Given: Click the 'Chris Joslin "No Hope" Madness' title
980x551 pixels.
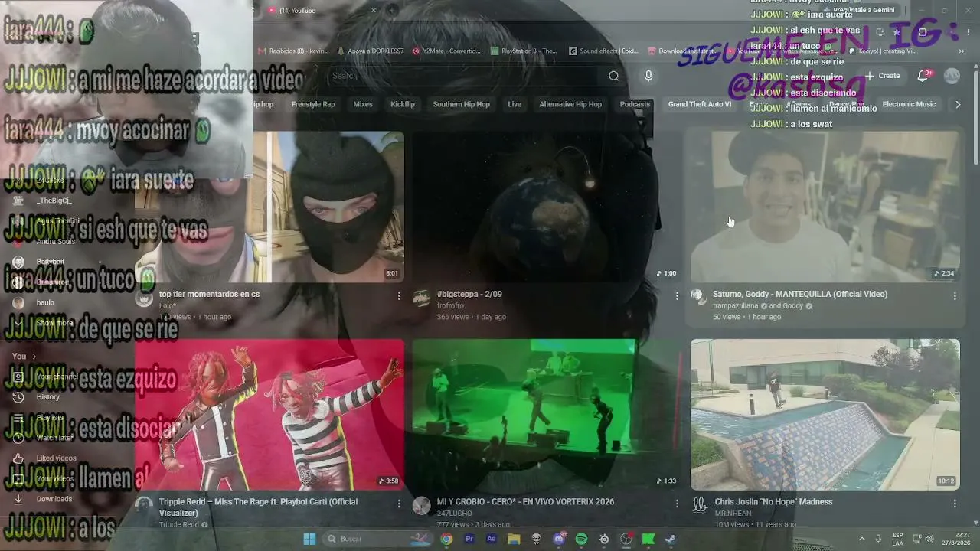Looking at the screenshot, I should pos(773,502).
